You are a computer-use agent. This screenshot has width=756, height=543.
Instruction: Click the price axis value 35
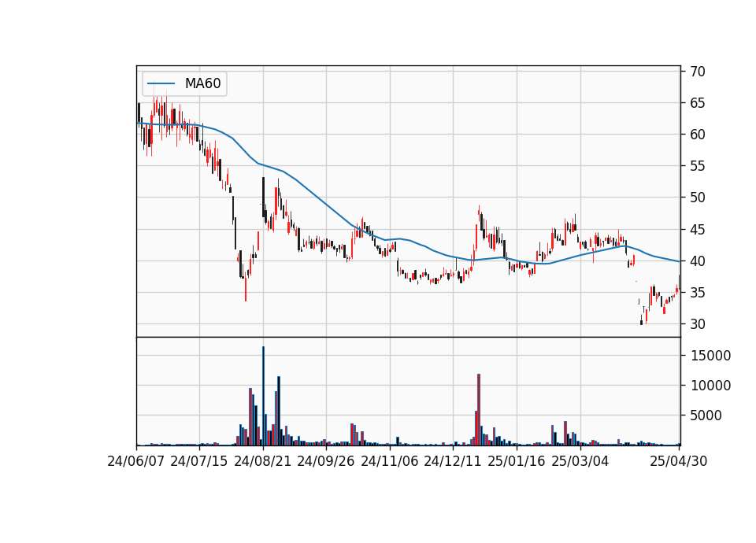tap(698, 293)
